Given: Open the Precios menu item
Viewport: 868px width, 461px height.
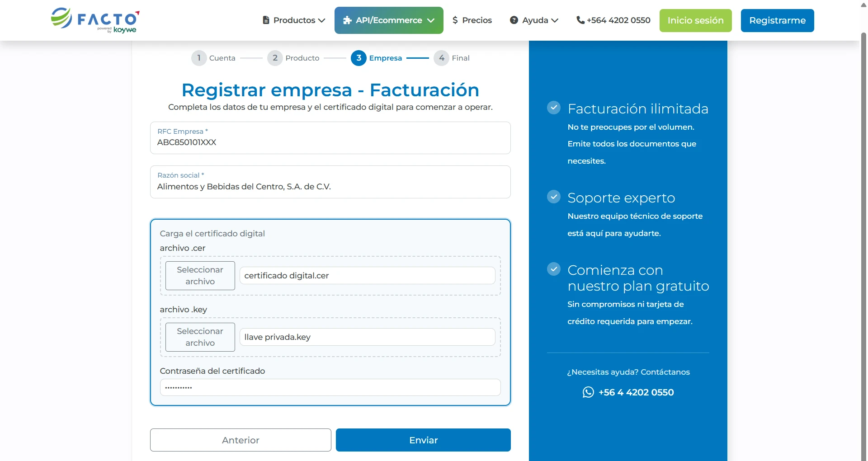Looking at the screenshot, I should [x=472, y=20].
